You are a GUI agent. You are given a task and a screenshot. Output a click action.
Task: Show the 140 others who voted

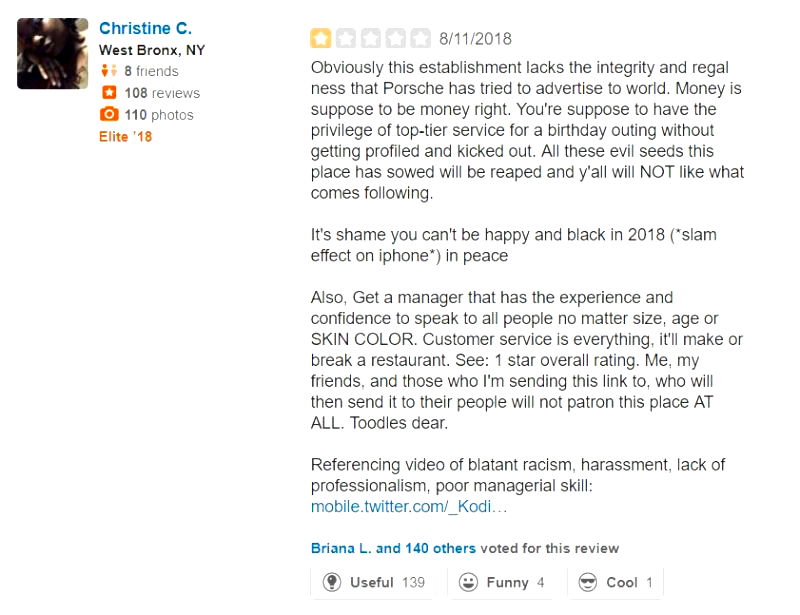(x=441, y=548)
